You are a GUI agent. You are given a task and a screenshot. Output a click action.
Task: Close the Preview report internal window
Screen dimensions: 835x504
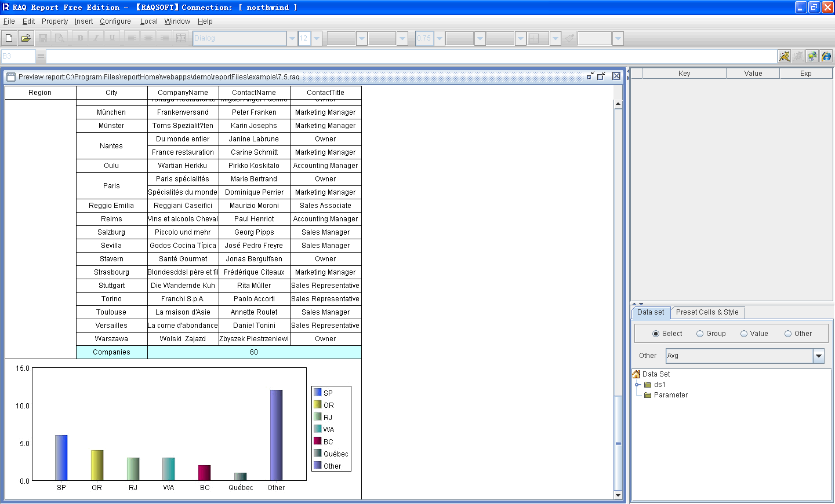pos(616,76)
